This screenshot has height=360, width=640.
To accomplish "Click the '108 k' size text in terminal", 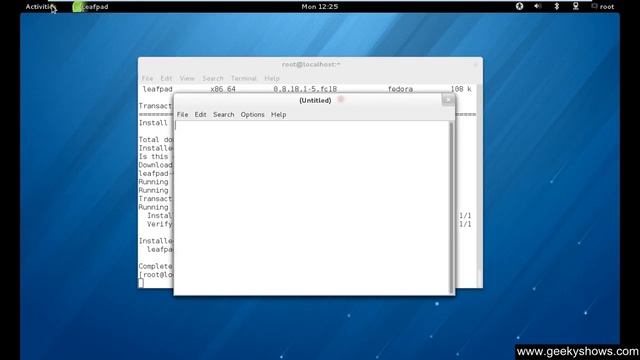I will (461, 89).
